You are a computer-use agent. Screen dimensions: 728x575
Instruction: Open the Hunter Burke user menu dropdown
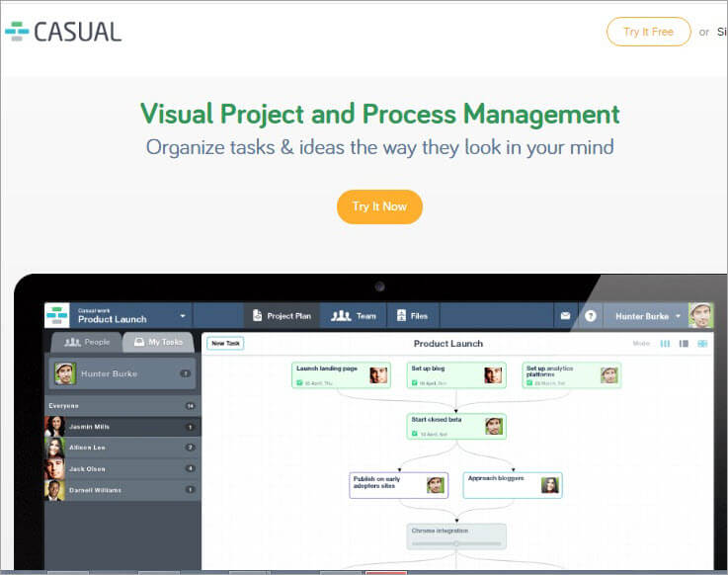[x=679, y=316]
